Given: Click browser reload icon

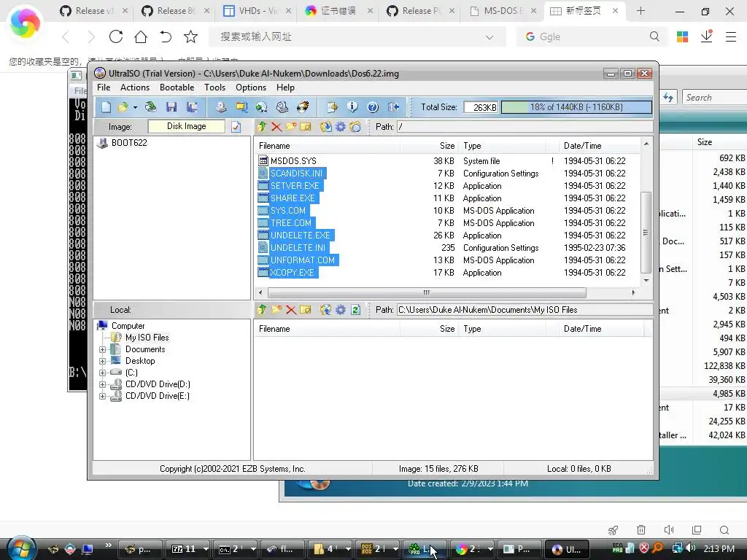Looking at the screenshot, I should coord(116,36).
